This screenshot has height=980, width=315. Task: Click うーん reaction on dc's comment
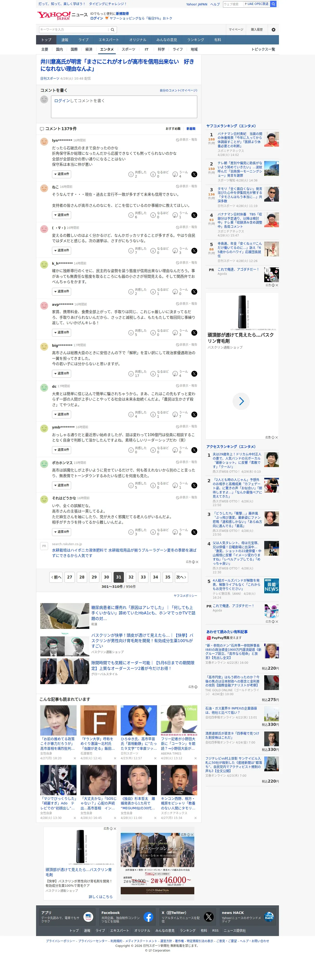tap(175, 414)
